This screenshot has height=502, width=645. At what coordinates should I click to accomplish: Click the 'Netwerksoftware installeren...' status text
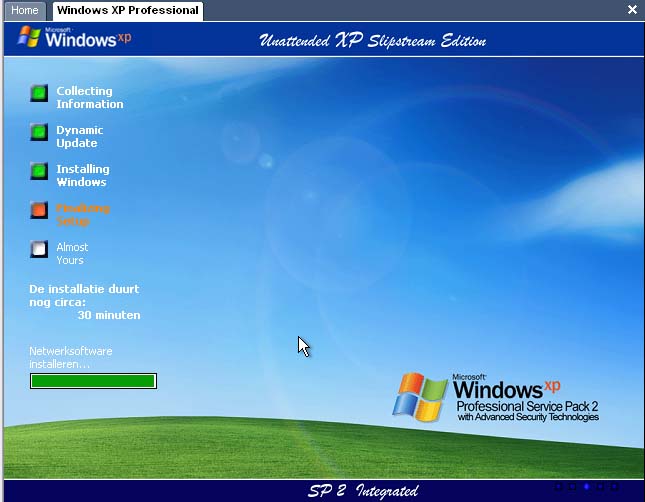(71, 358)
